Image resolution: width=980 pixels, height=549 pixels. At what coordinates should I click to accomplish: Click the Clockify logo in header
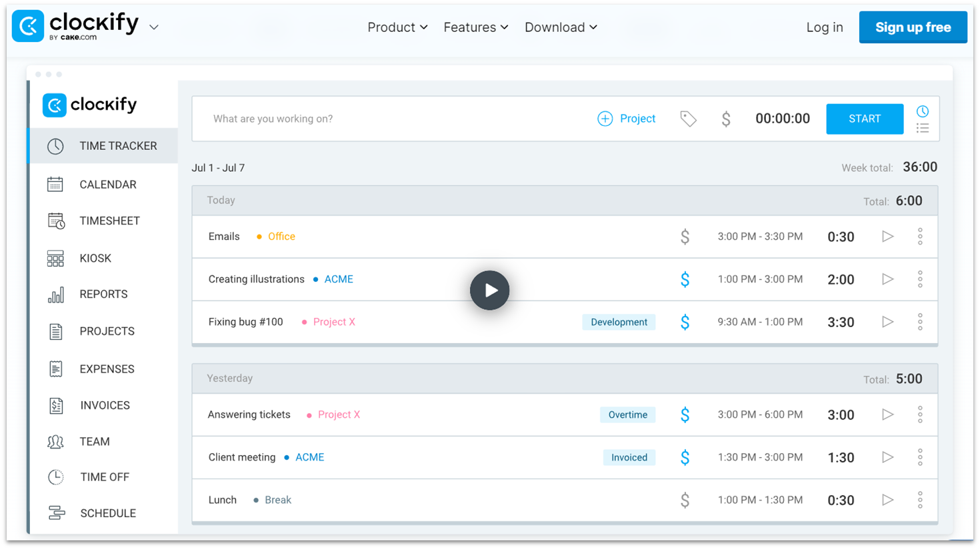pyautogui.click(x=75, y=26)
